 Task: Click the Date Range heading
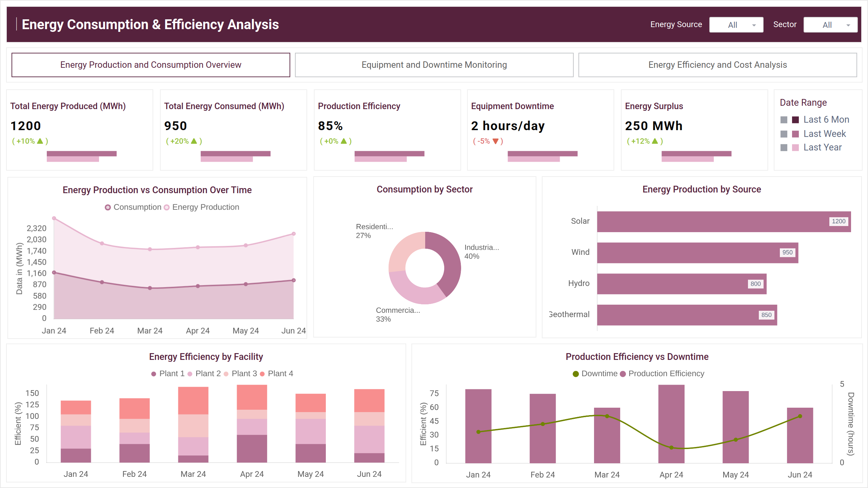(803, 103)
